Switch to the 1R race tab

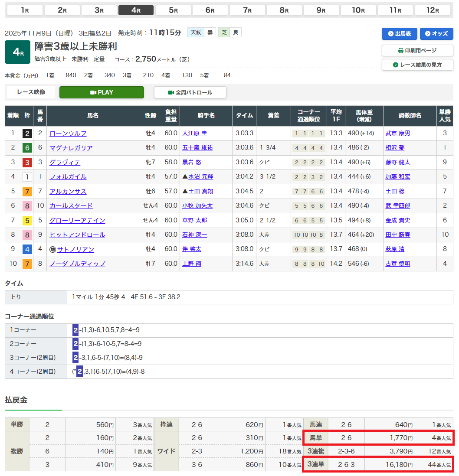(25, 10)
